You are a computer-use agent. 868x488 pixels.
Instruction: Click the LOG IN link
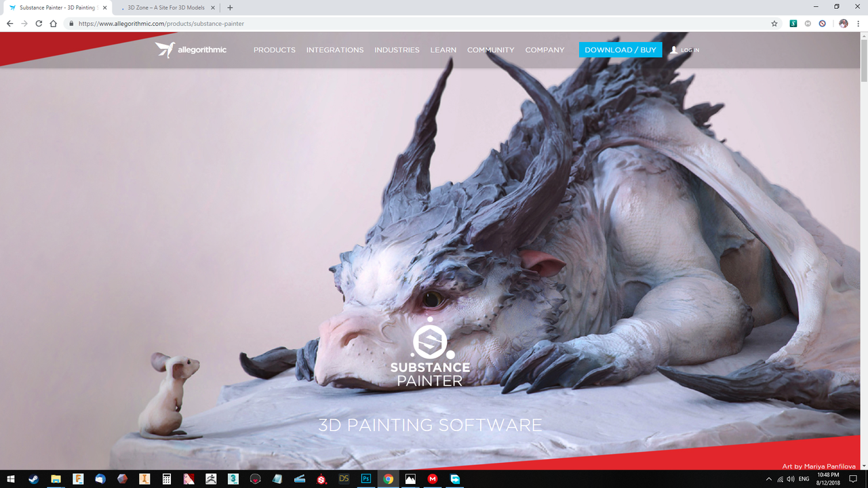click(x=685, y=50)
